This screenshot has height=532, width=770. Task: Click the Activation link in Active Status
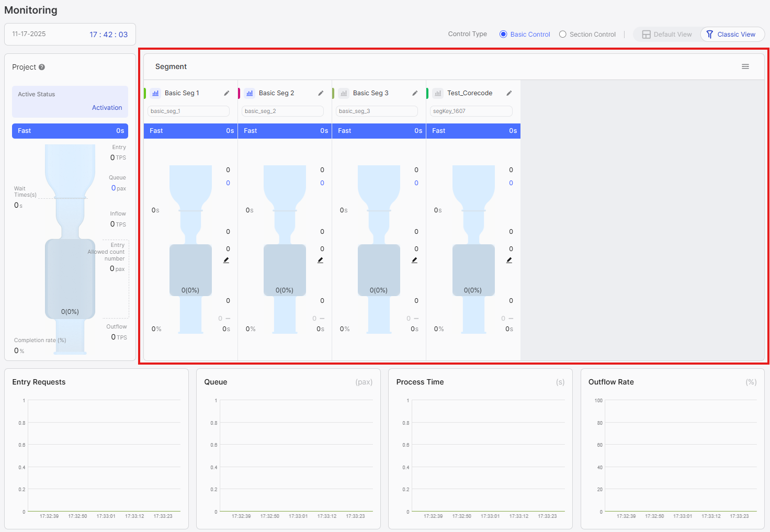coord(107,107)
